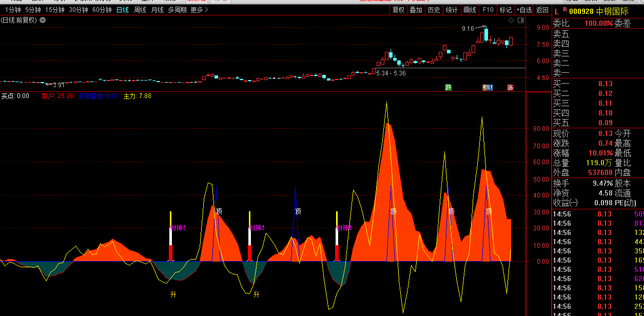Open the F10 company info button
Viewport: 644px width, 316px height.
488,10
